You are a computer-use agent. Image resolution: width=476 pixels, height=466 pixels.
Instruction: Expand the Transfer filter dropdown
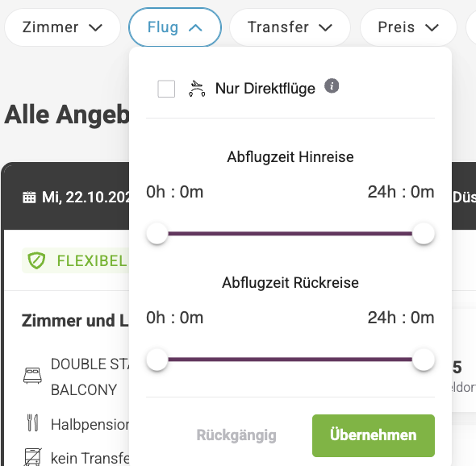(x=290, y=27)
